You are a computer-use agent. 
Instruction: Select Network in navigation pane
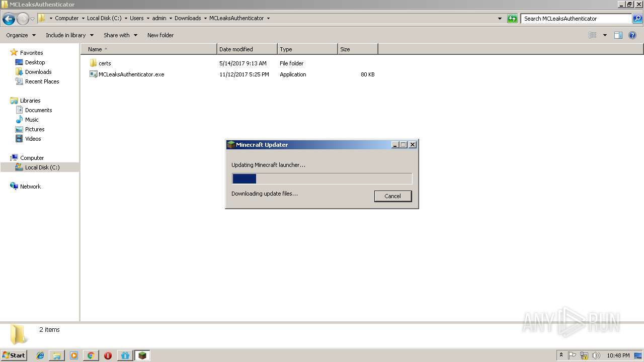(x=30, y=187)
